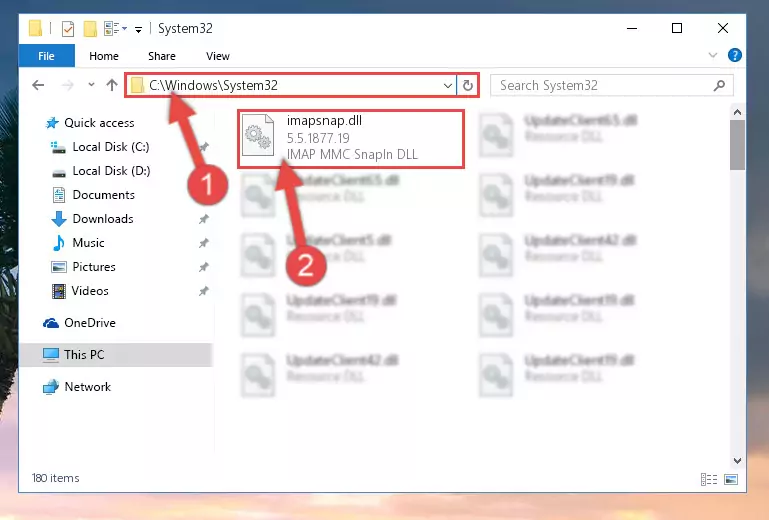The height and width of the screenshot is (520, 769).
Task: Open the address bar history dropdown
Action: point(447,86)
